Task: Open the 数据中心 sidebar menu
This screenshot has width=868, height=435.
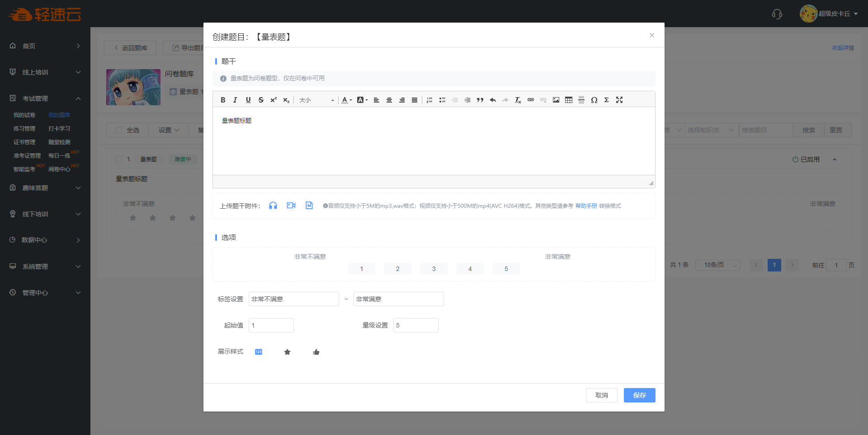Action: (45, 240)
